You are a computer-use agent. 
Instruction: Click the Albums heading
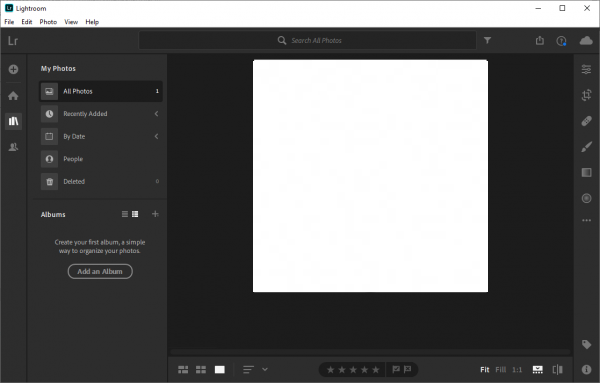[53, 214]
